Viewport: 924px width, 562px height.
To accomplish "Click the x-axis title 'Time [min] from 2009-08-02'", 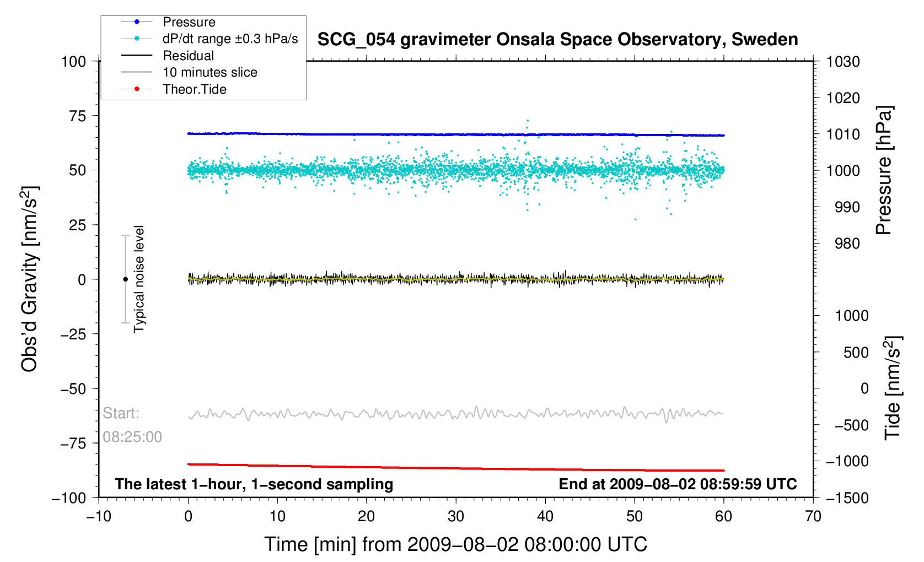I will coord(455,544).
